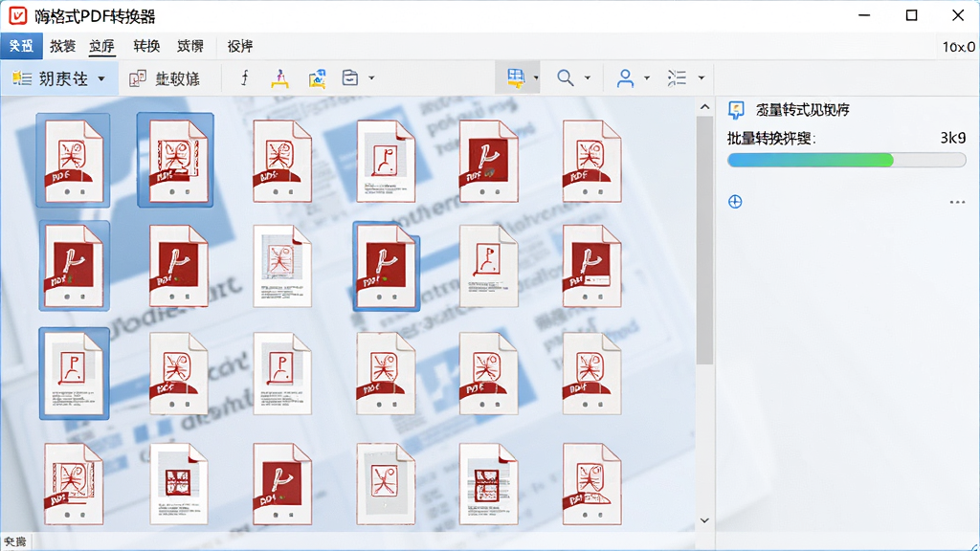Click the magnifier search icon

coord(565,77)
